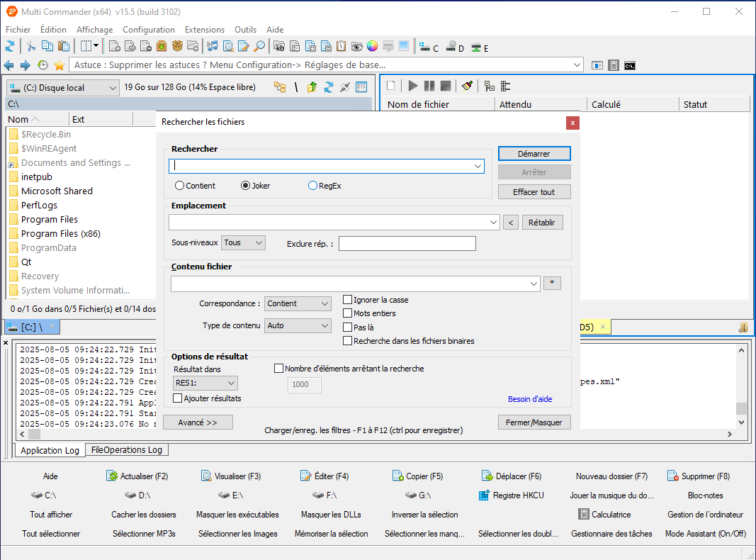Click the calculator icon beside the tips bar
Viewport: 756px width, 560px height.
pyautogui.click(x=614, y=65)
